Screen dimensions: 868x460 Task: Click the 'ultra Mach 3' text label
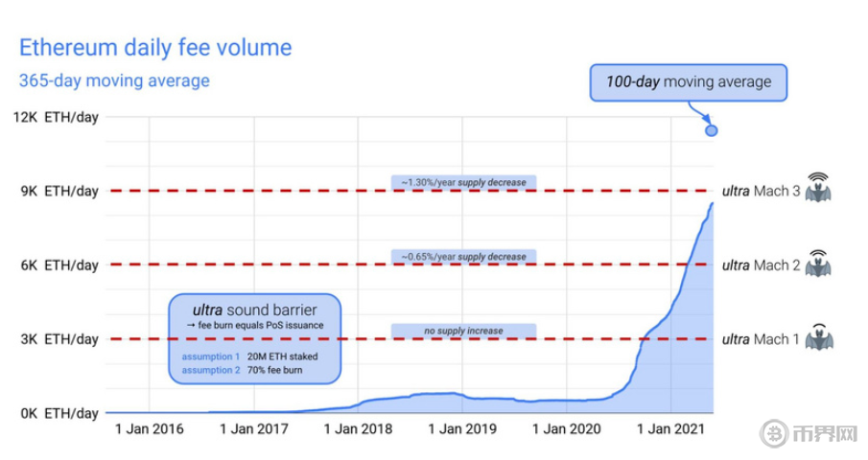762,192
